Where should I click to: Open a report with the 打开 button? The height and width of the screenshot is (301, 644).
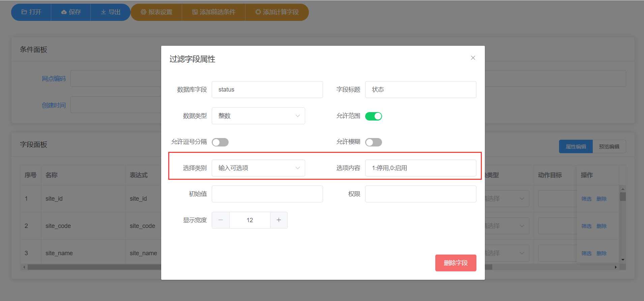[x=31, y=12]
